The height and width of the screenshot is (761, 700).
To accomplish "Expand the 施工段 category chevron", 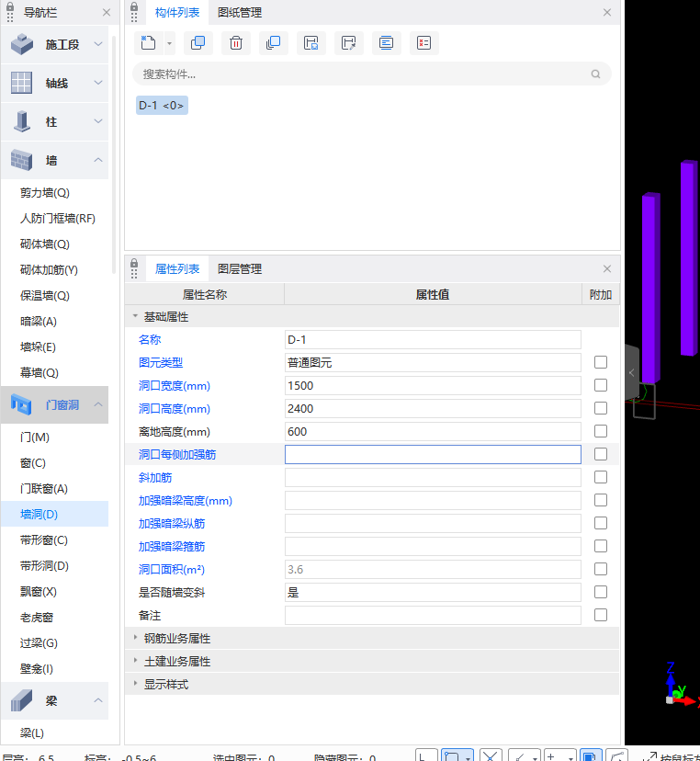I will click(x=98, y=44).
